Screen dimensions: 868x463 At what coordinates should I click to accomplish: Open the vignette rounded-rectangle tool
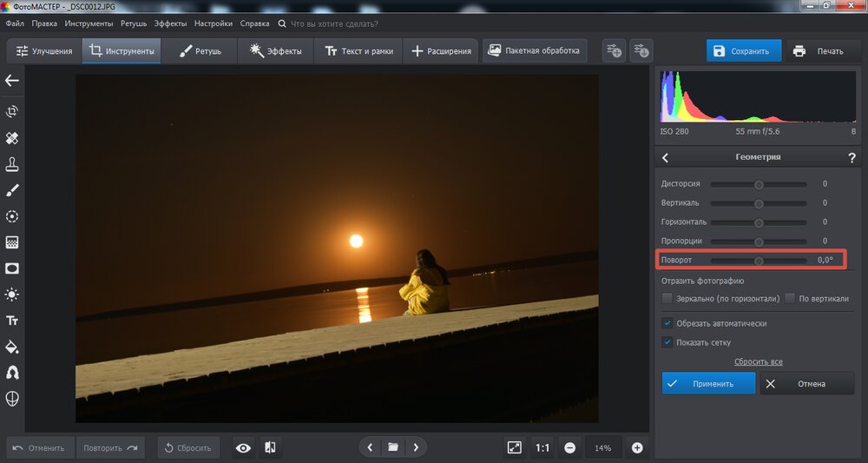[12, 268]
